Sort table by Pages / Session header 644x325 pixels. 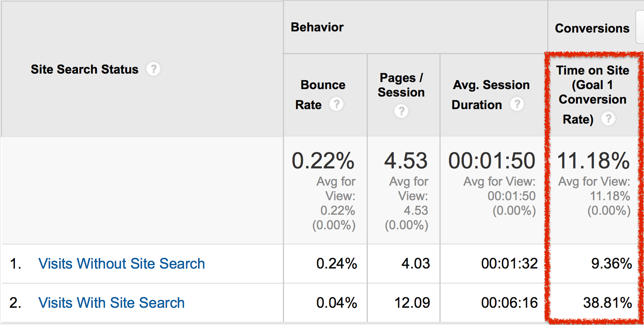click(401, 85)
